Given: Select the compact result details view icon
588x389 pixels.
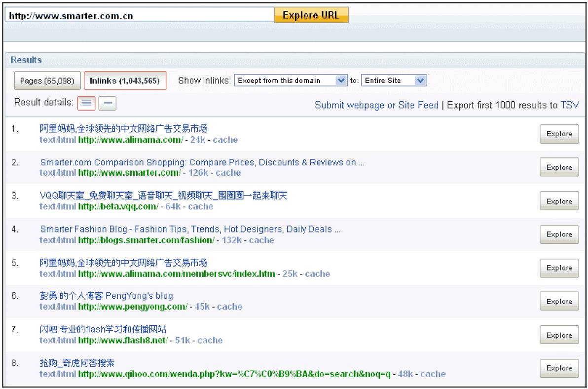Looking at the screenshot, I should [107, 103].
